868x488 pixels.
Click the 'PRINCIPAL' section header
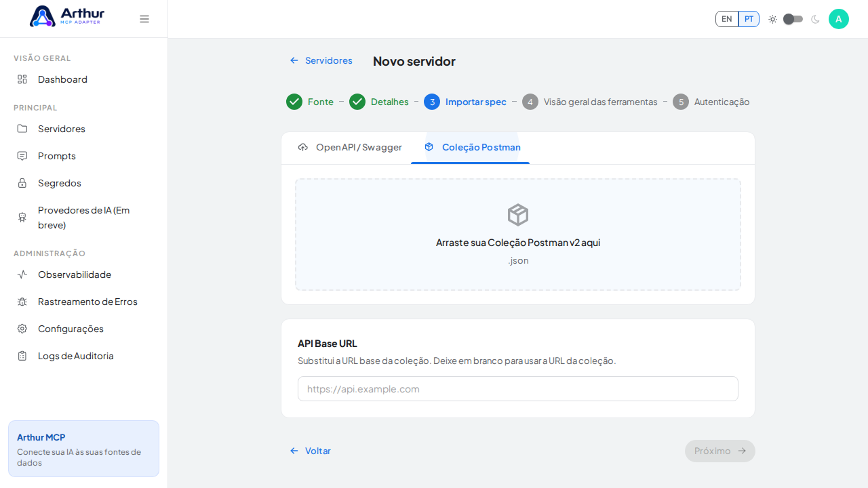click(35, 108)
